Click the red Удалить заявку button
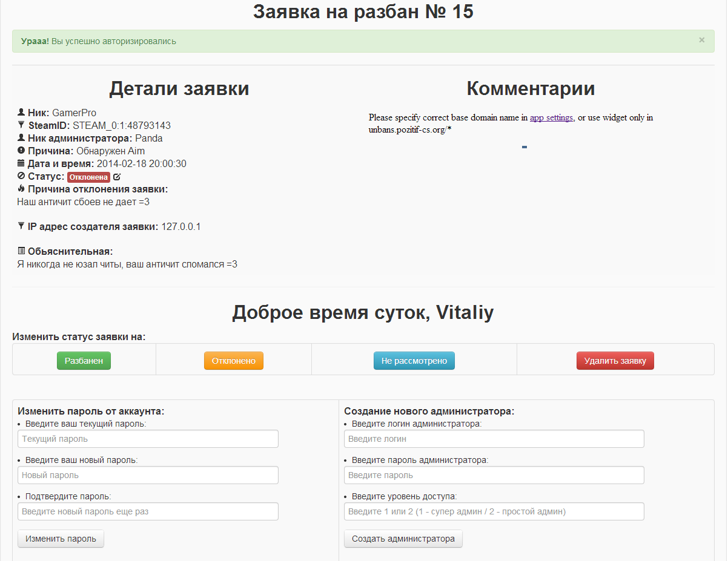This screenshot has width=728, height=561. click(x=615, y=361)
